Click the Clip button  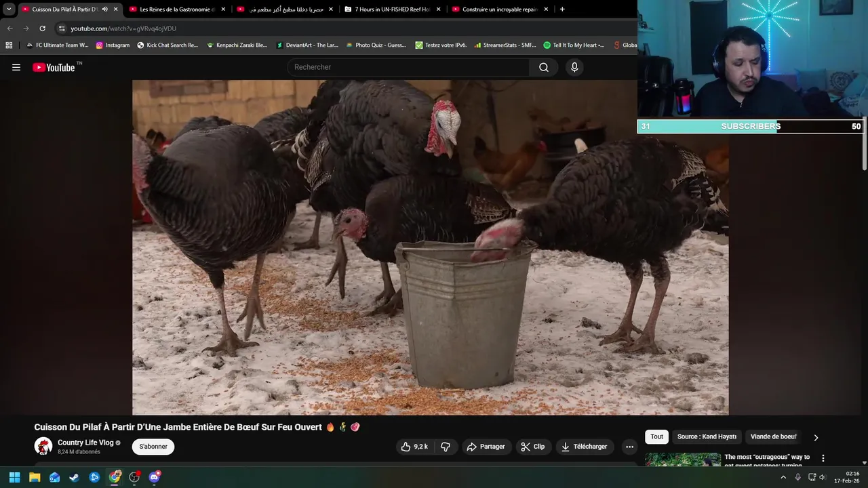click(x=533, y=447)
